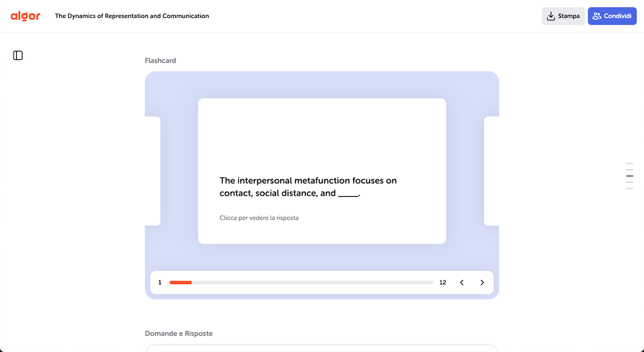The height and width of the screenshot is (352, 644).
Task: Click 'Clicca per vedere la risposta' text
Action: coord(259,218)
